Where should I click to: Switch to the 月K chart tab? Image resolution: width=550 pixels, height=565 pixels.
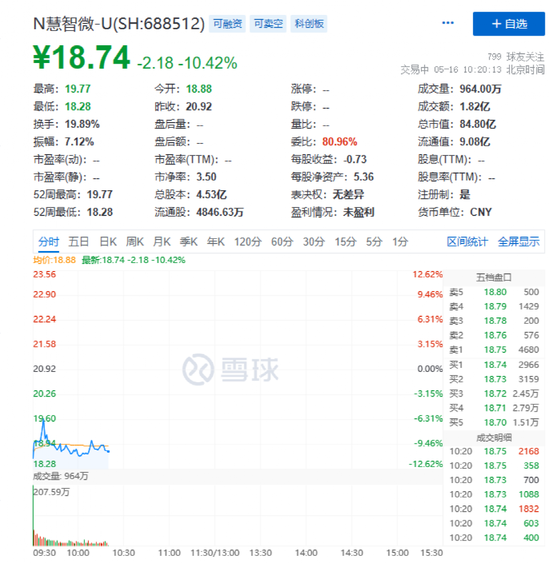click(x=162, y=241)
